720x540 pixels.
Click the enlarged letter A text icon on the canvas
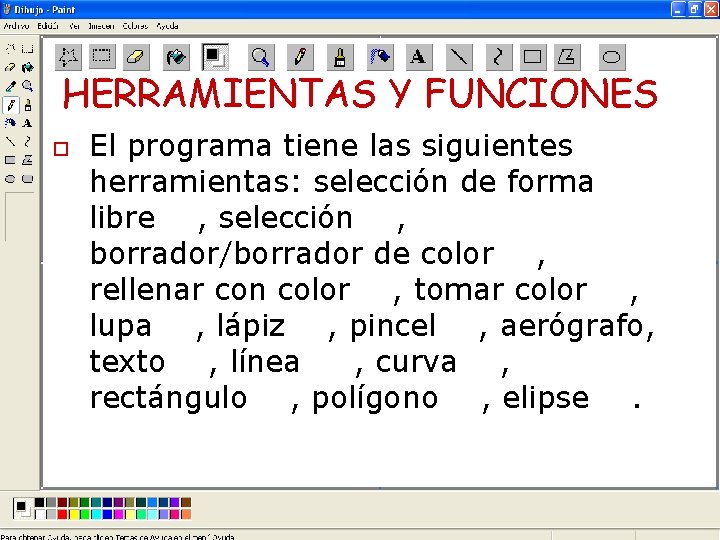pos(419,57)
